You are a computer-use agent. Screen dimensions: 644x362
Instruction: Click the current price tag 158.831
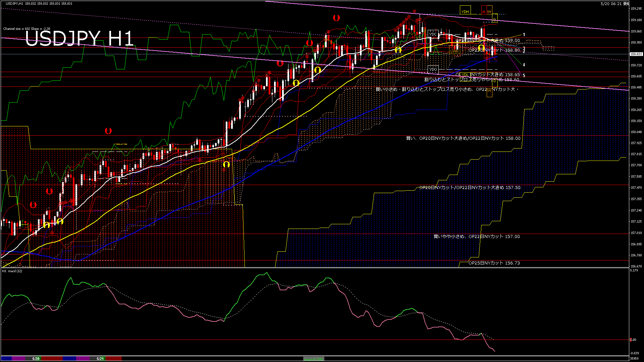click(x=636, y=54)
